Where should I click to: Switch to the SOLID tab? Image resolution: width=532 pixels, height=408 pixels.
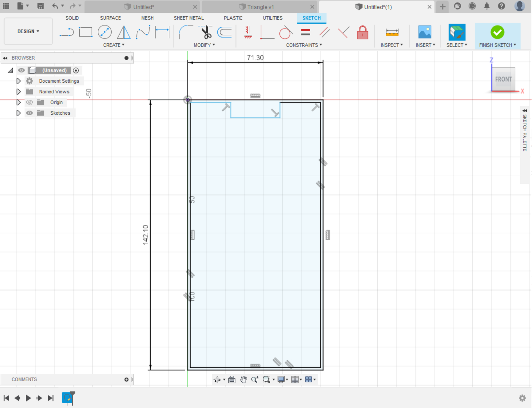coord(72,18)
